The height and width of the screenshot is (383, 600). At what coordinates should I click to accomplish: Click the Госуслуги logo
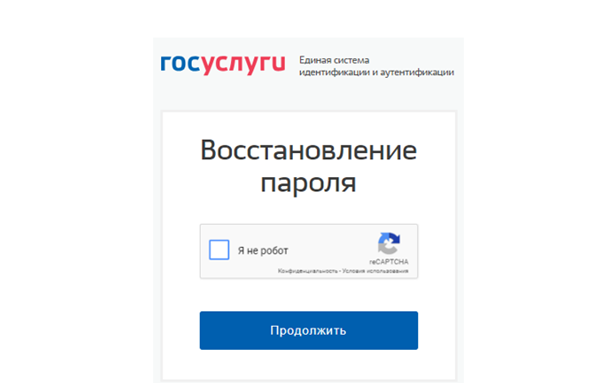pos(223,64)
